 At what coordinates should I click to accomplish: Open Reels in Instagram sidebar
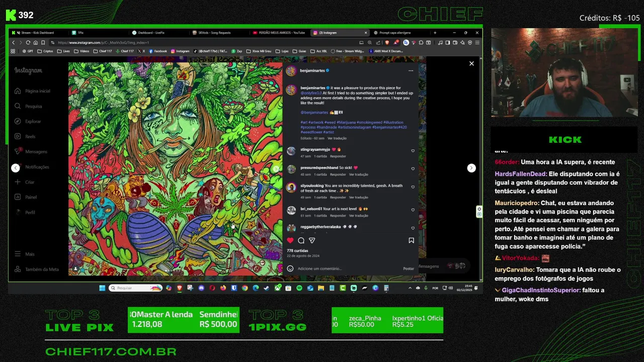pyautogui.click(x=26, y=136)
